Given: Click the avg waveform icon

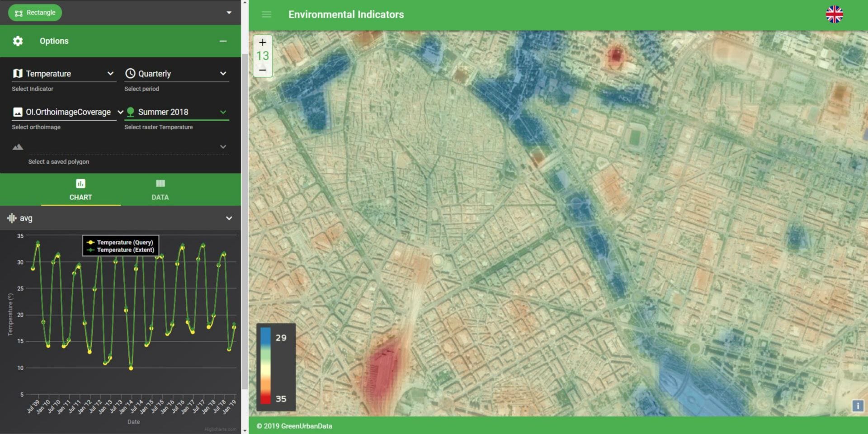Looking at the screenshot, I should 12,218.
